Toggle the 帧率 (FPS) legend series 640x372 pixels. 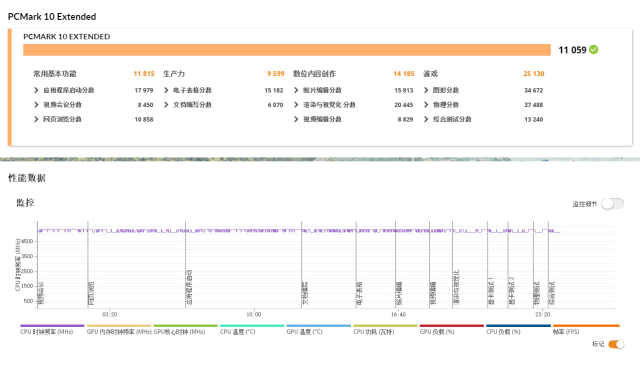[x=586, y=330]
